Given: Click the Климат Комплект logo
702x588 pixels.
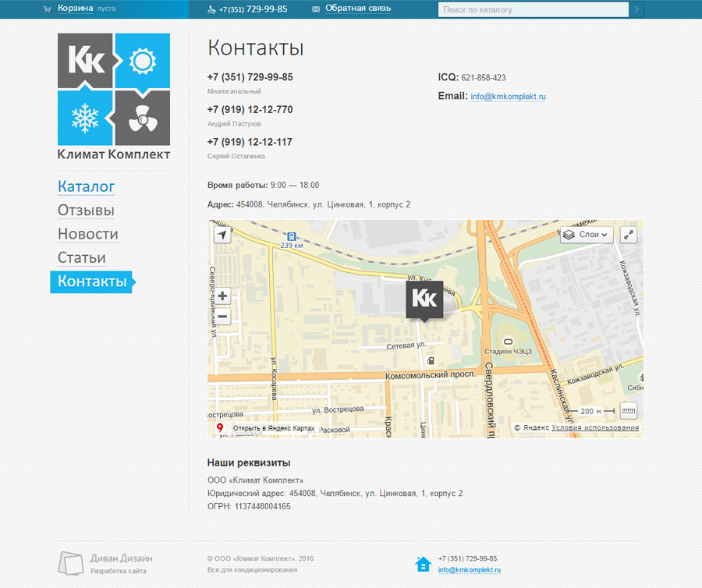Looking at the screenshot, I should [114, 97].
